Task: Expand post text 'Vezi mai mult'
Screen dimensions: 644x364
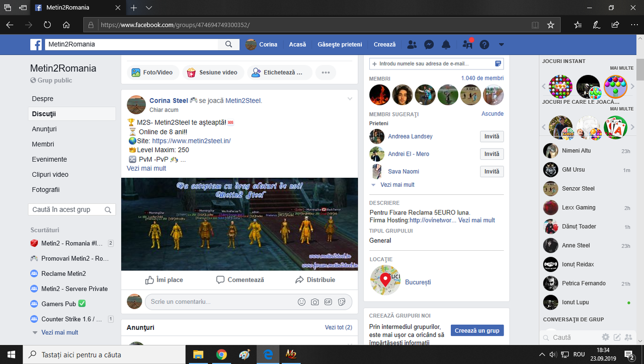Action: 146,168
